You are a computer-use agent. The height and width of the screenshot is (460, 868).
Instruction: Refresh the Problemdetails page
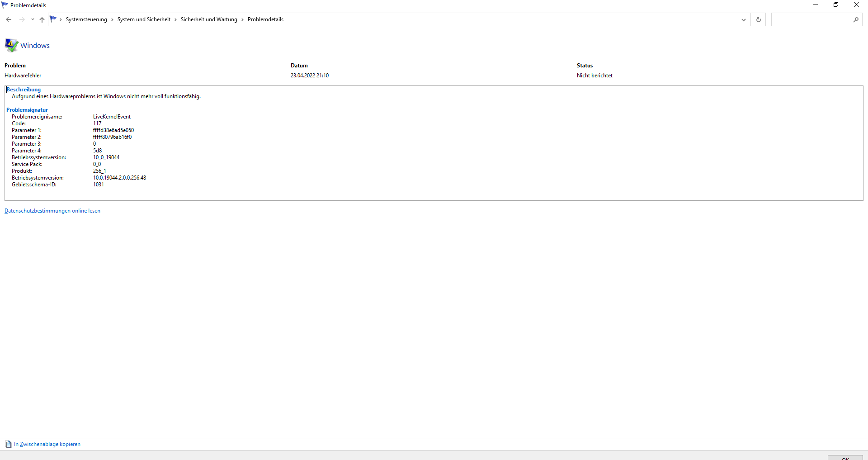pyautogui.click(x=758, y=19)
